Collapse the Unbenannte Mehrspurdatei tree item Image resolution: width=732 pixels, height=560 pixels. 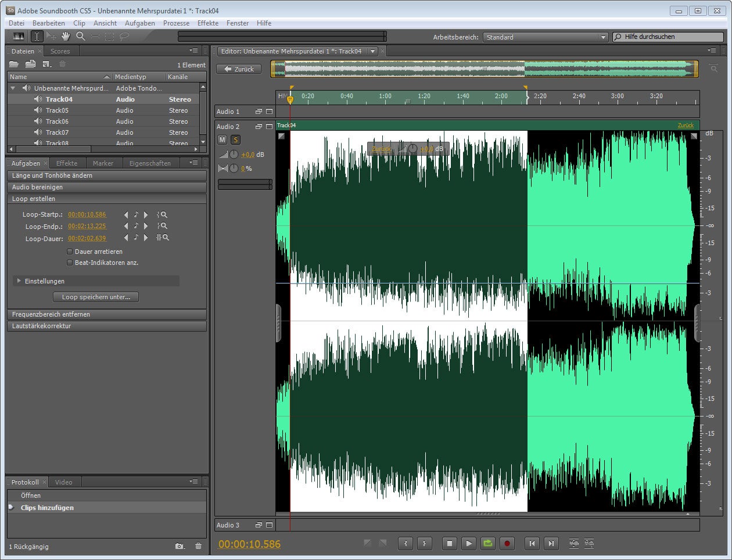pyautogui.click(x=13, y=88)
